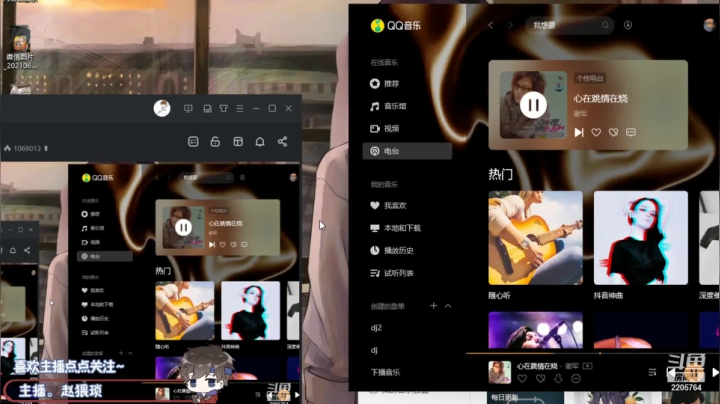This screenshot has height=404, width=720.
Task: Open the 微信图片 desktop file icon
Action: [20, 48]
